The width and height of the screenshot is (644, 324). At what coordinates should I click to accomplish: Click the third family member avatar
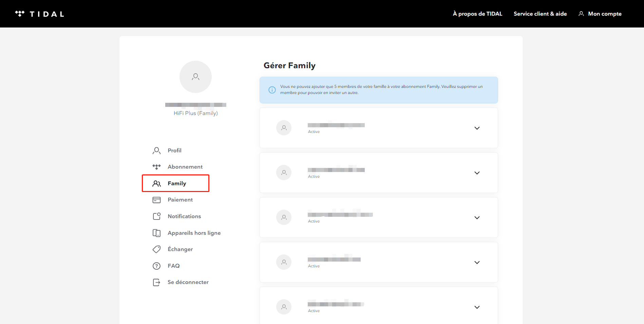(x=284, y=217)
